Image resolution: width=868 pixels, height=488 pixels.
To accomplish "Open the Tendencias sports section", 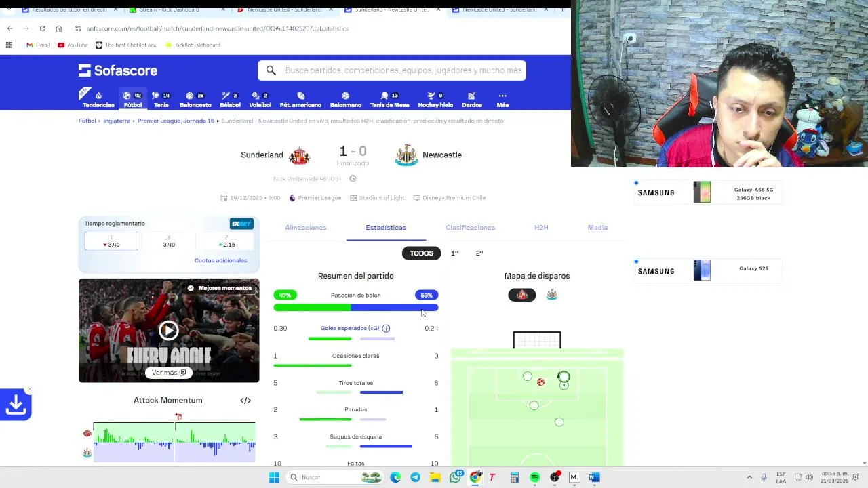I will [98, 100].
